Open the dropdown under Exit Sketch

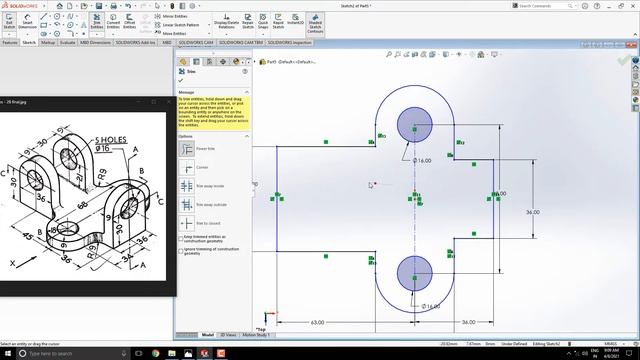[x=9, y=34]
